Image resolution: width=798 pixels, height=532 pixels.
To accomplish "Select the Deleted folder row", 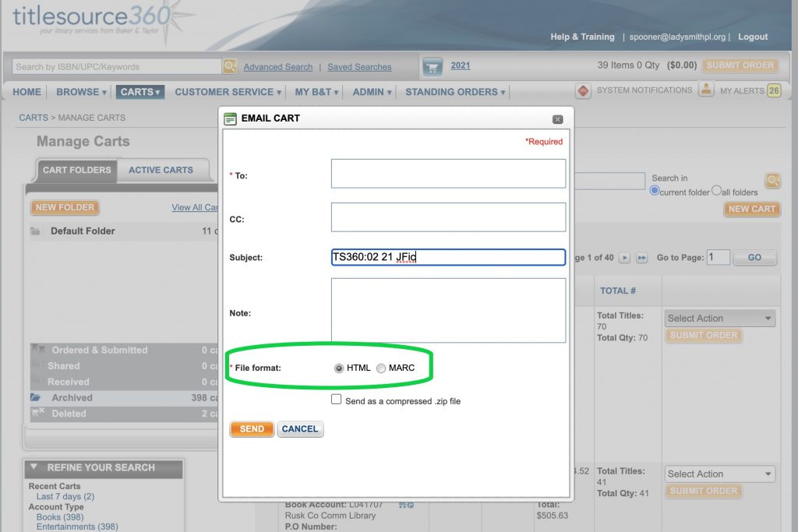I will click(124, 414).
